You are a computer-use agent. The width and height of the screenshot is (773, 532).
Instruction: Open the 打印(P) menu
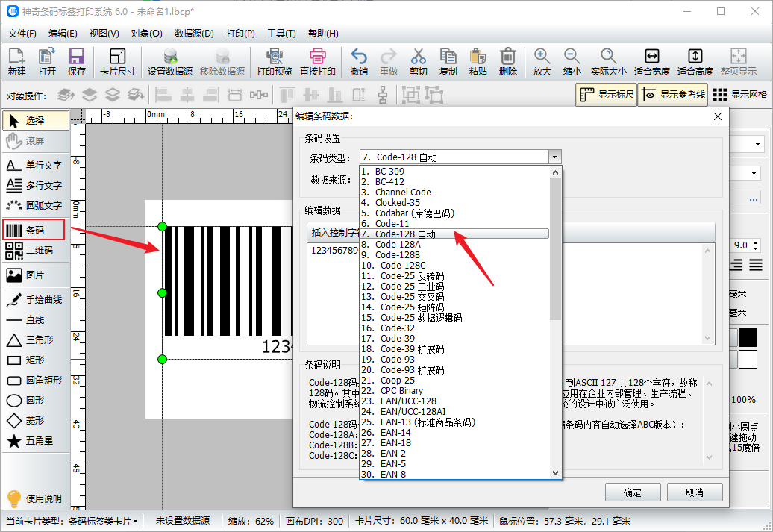tap(240, 34)
